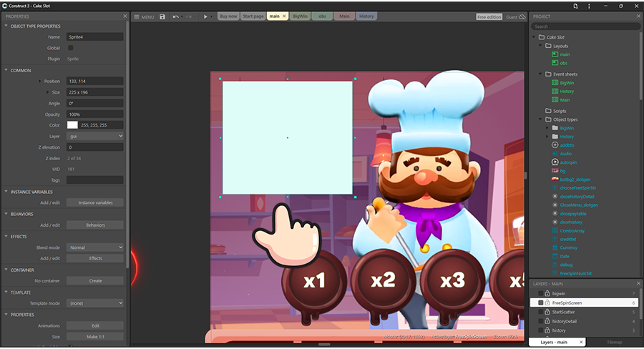Click the white Color swatch
Image resolution: width=644 pixels, height=349 pixels.
(72, 125)
